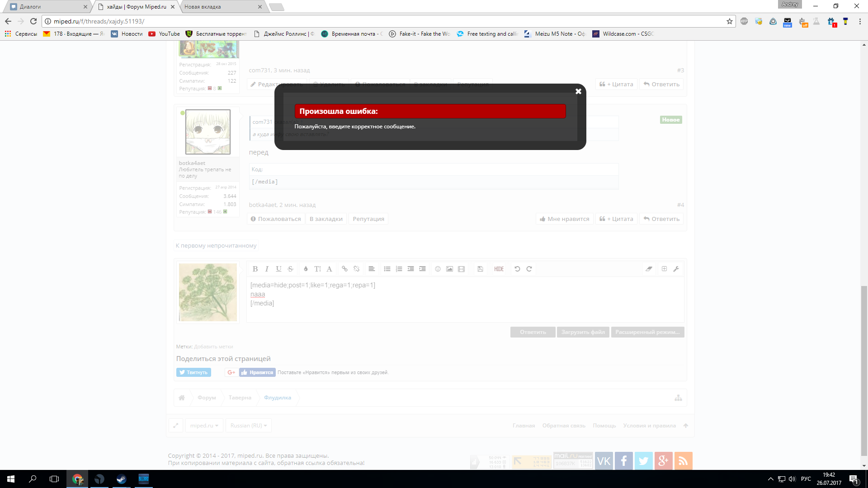Click Мне нравится on botka4aet's post
This screenshot has width=868, height=488.
click(565, 219)
